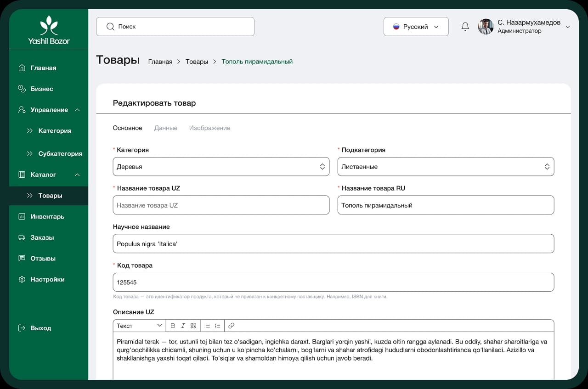
Task: Click the Администратор role text
Action: pos(520,31)
